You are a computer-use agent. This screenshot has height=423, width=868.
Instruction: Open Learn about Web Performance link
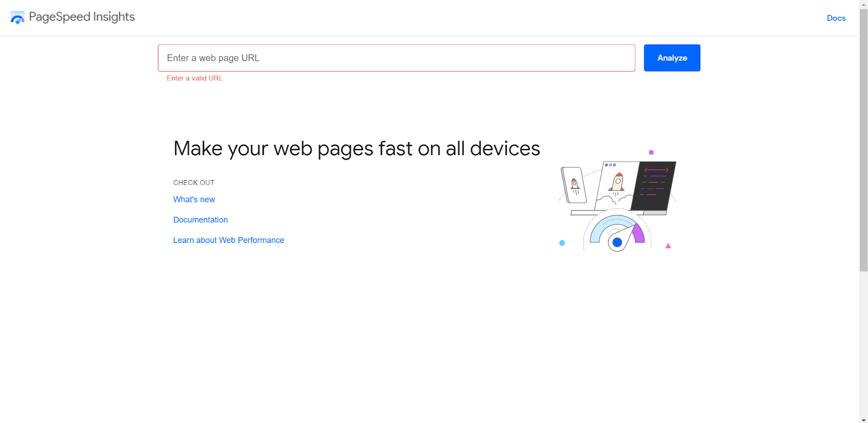228,240
